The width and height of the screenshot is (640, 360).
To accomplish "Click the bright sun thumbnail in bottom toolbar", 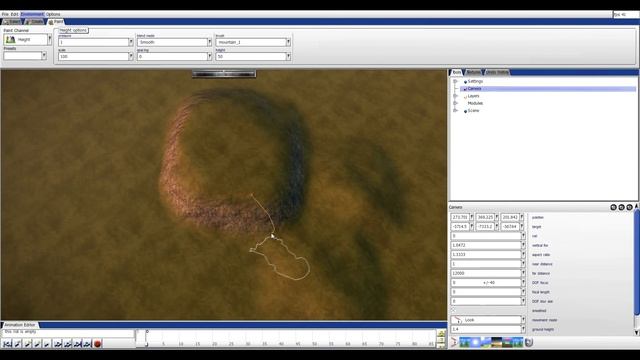I will [x=475, y=342].
